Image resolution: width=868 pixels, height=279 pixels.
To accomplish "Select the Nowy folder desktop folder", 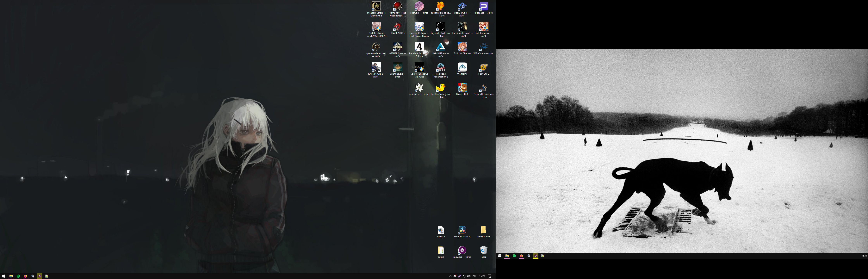I will 484,232.
